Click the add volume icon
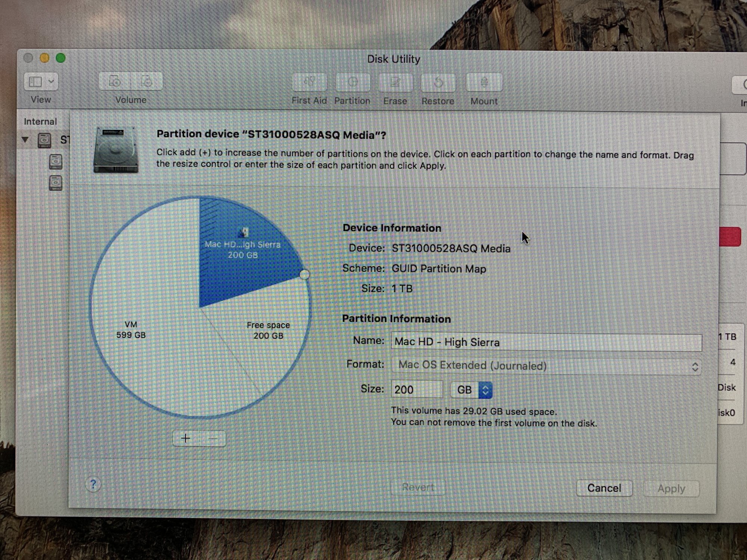The height and width of the screenshot is (560, 747). point(115,81)
